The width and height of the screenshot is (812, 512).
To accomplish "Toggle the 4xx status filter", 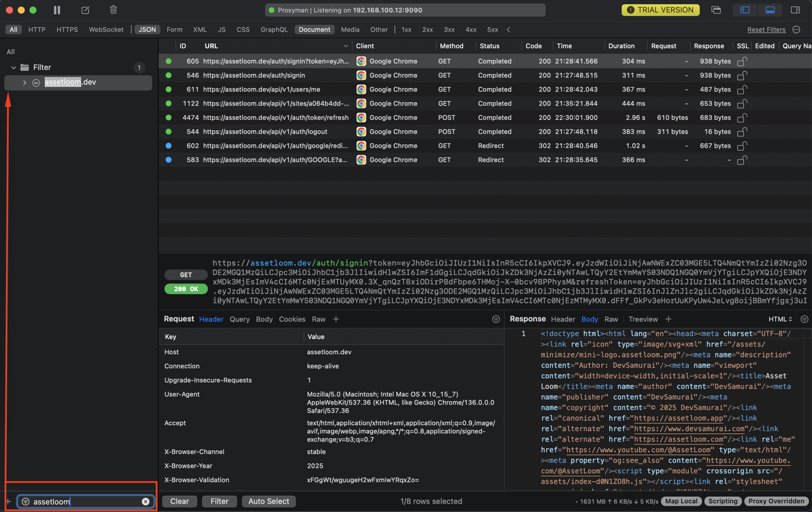I will (x=471, y=29).
